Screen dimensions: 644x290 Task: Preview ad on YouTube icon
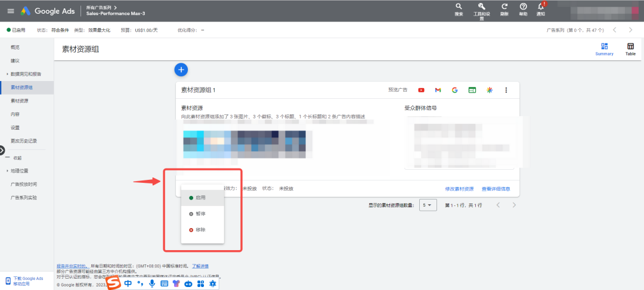pos(422,91)
